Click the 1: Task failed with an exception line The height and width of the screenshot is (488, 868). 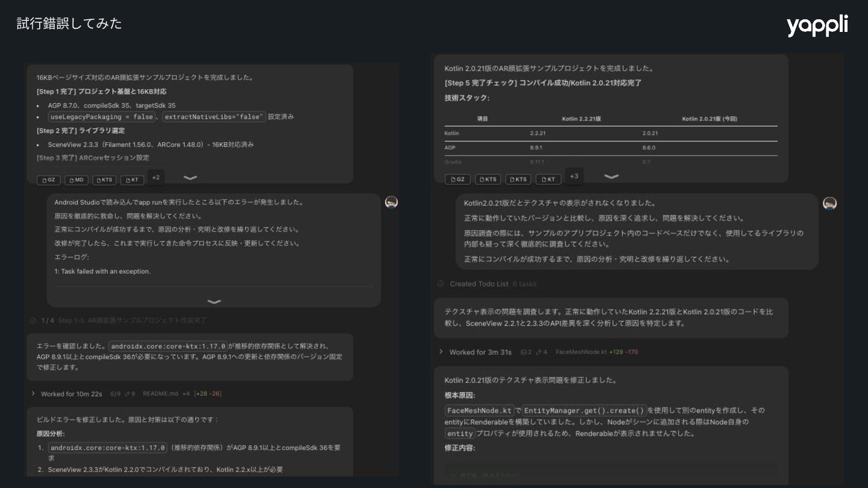pos(102,271)
